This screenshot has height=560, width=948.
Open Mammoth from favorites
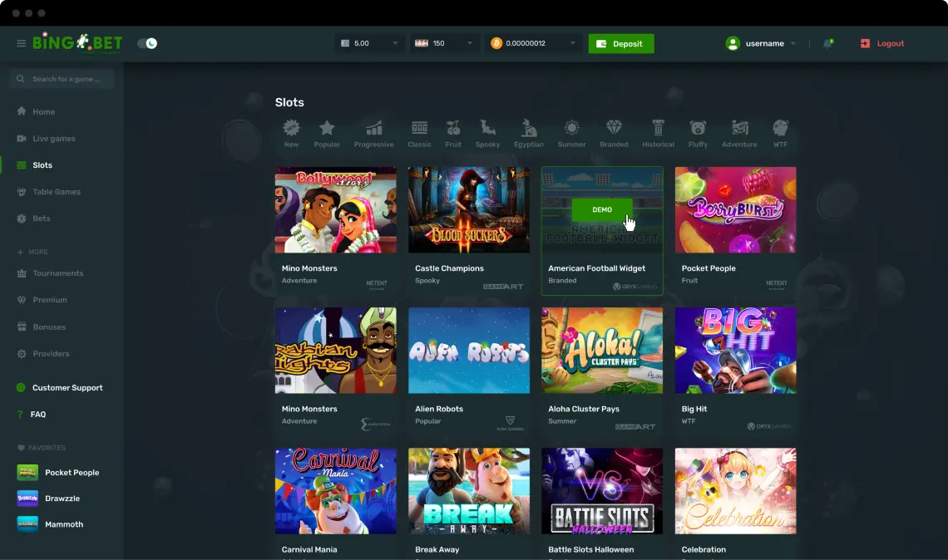(50, 524)
